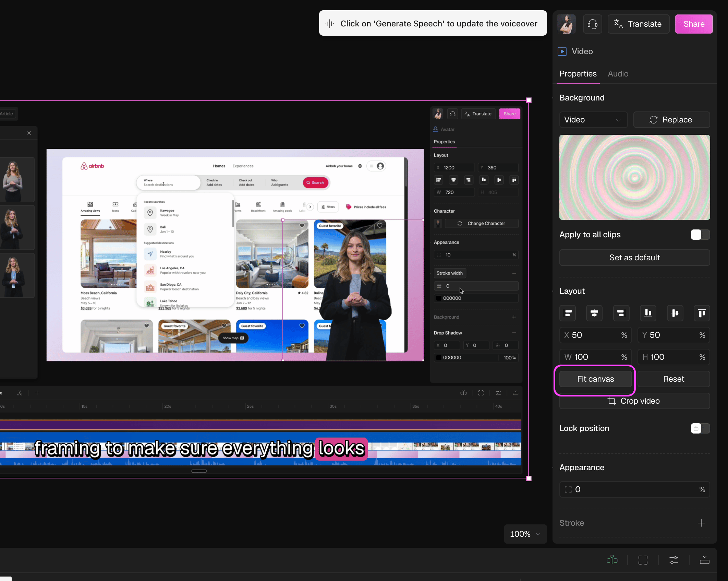Align video to bottom edge
The image size is (728, 581).
point(648,313)
